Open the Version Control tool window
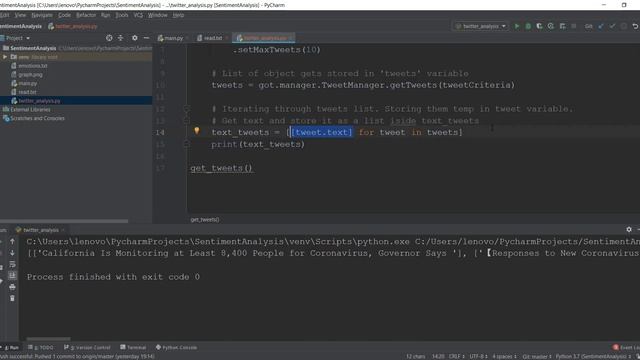 (x=87, y=347)
